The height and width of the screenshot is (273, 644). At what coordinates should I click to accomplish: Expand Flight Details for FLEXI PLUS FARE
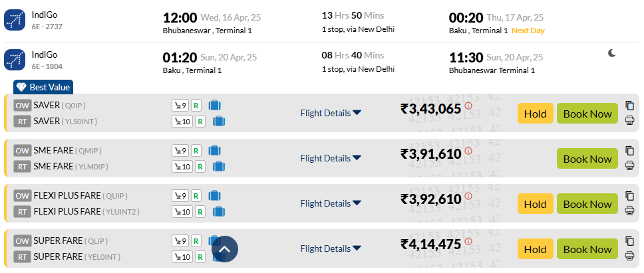click(x=331, y=203)
